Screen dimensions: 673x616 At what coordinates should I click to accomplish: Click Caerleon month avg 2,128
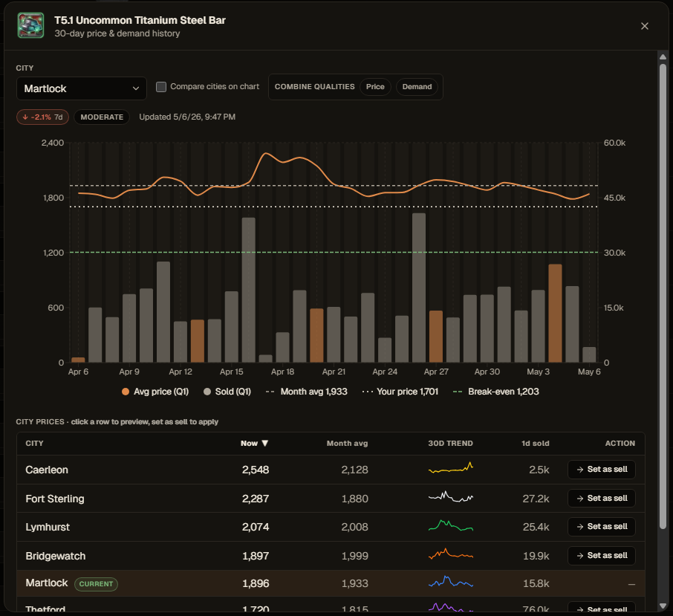tap(354, 470)
